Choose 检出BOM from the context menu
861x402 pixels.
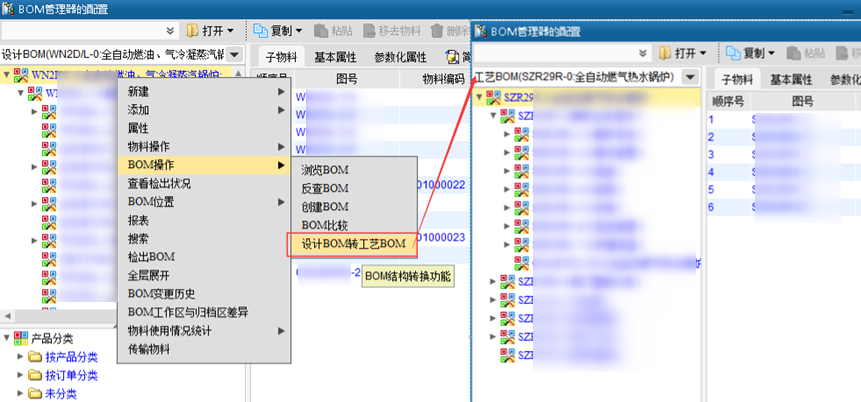(x=204, y=257)
